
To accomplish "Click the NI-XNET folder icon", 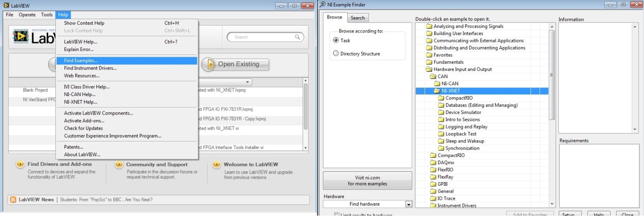I will click(x=437, y=91).
